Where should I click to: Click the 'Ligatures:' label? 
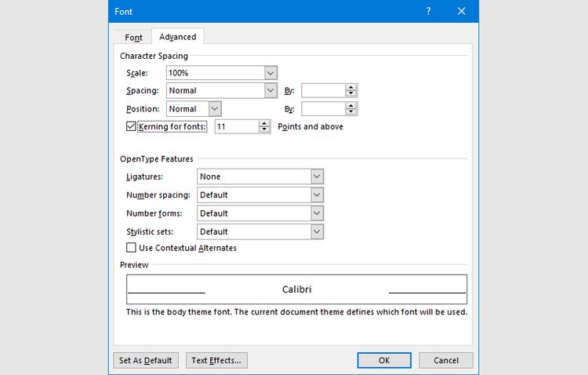tap(144, 177)
